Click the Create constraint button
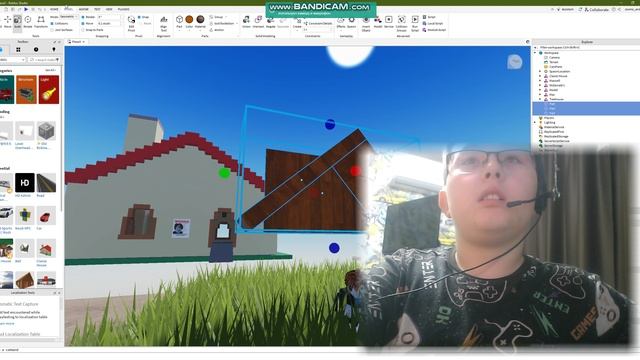 click(297, 24)
